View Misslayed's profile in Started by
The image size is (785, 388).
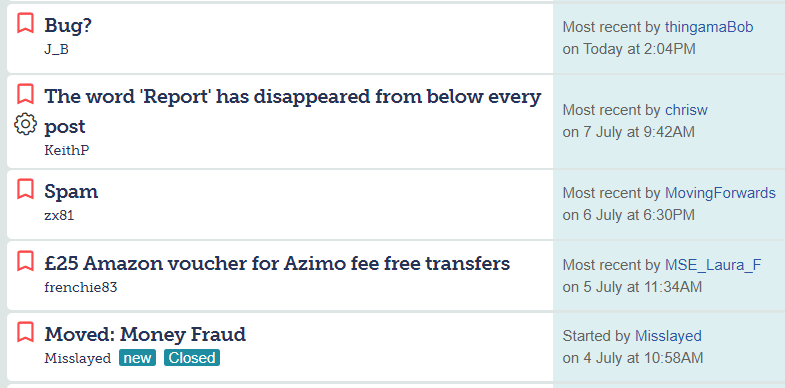coord(668,336)
